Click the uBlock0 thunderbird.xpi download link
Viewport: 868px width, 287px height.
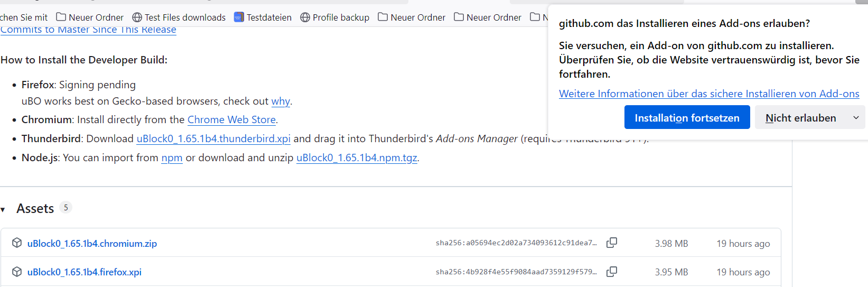pos(213,138)
